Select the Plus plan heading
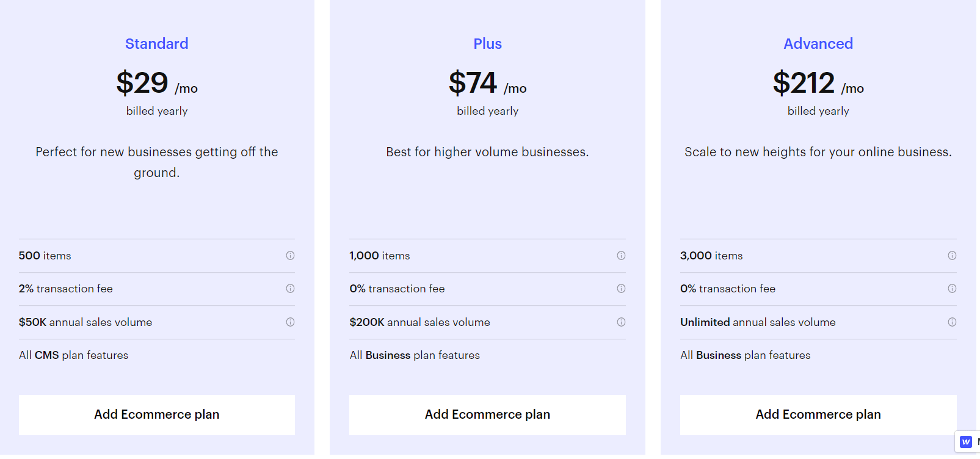Screen dimensions: 980x459 click(487, 43)
